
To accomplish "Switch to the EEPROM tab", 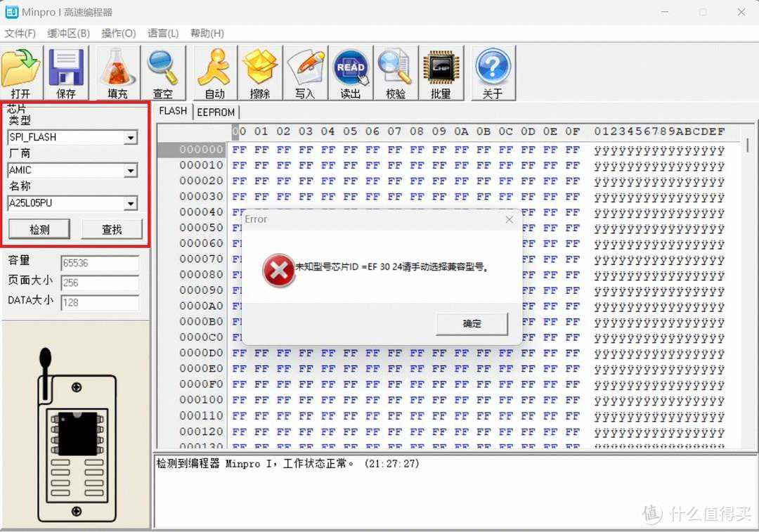I will [x=216, y=112].
